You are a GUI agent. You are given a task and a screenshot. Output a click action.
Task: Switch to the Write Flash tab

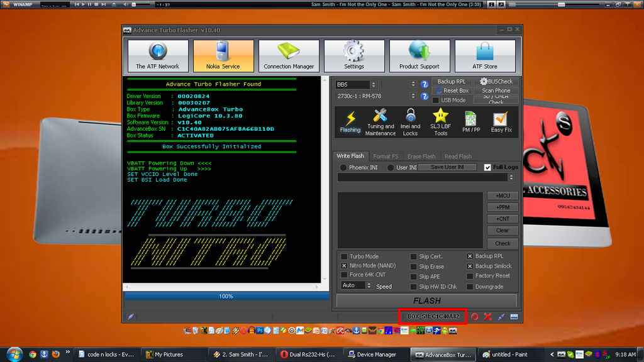(350, 156)
